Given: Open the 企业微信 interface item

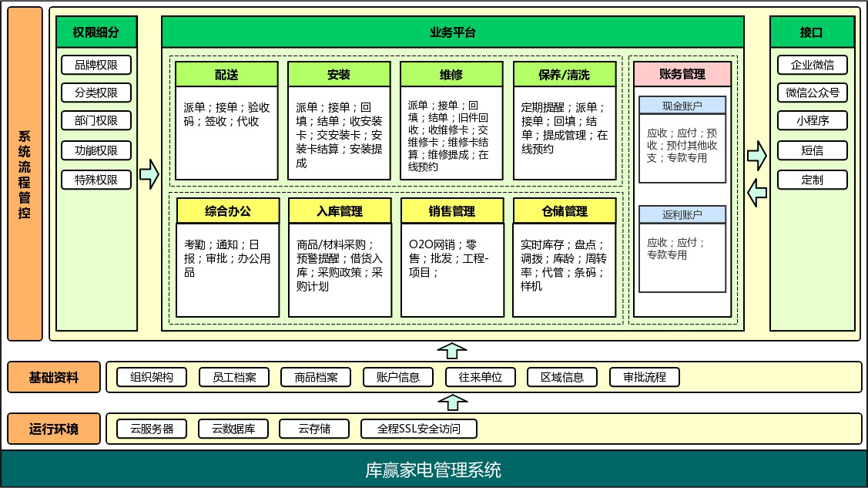Looking at the screenshot, I should coord(812,65).
